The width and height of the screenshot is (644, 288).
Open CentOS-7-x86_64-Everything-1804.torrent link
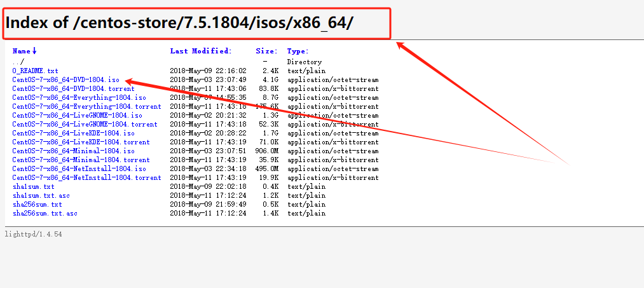pos(86,106)
